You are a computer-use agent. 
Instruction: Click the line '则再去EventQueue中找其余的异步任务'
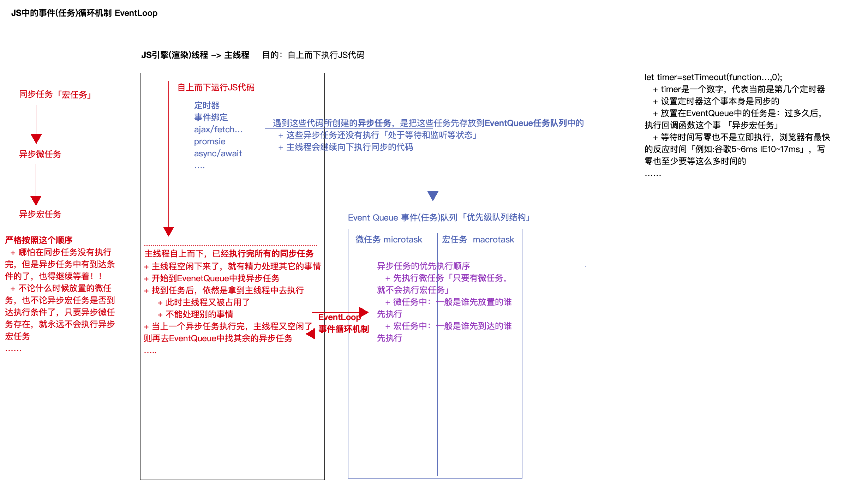[x=218, y=338]
